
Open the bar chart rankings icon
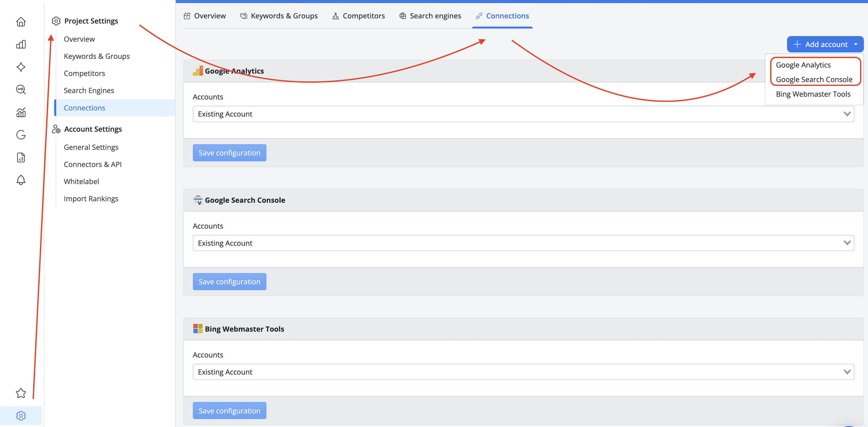(21, 44)
